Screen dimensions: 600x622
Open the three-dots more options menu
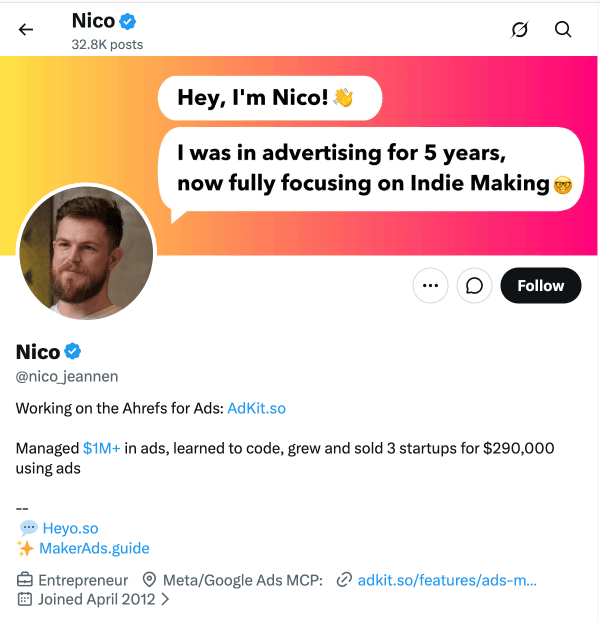pyautogui.click(x=430, y=285)
